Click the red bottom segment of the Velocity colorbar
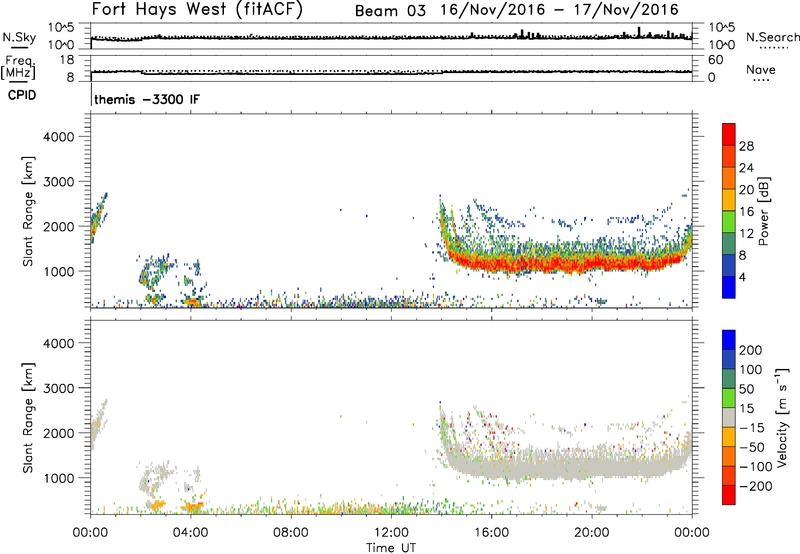800x554 pixels. pyautogui.click(x=729, y=495)
